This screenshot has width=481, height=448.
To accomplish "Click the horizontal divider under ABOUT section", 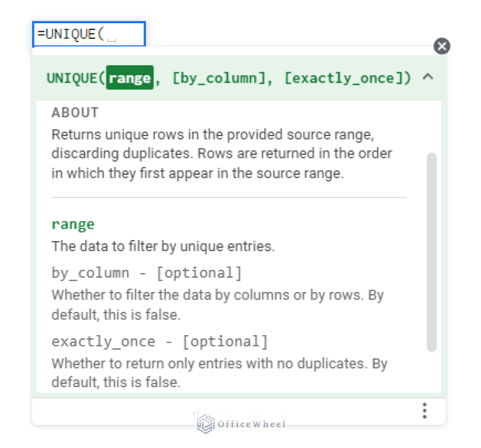I will [x=229, y=197].
